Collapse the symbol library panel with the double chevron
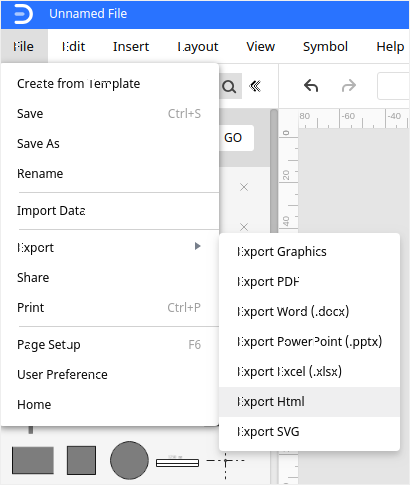Viewport: 410px width, 485px height. 255,86
